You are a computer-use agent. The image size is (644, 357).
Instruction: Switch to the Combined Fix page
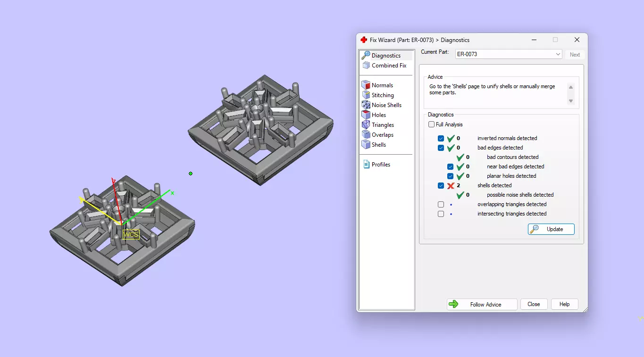coord(389,65)
